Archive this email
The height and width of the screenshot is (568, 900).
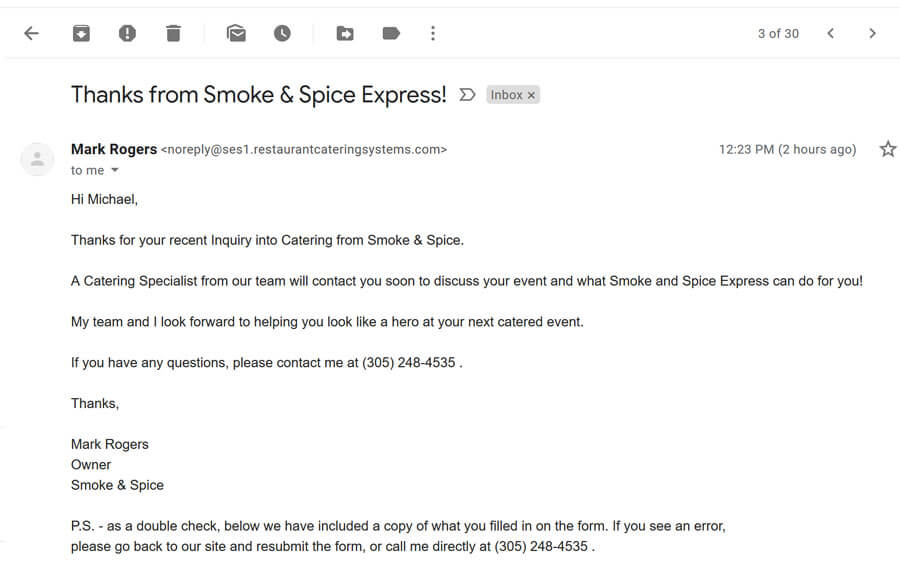81,33
